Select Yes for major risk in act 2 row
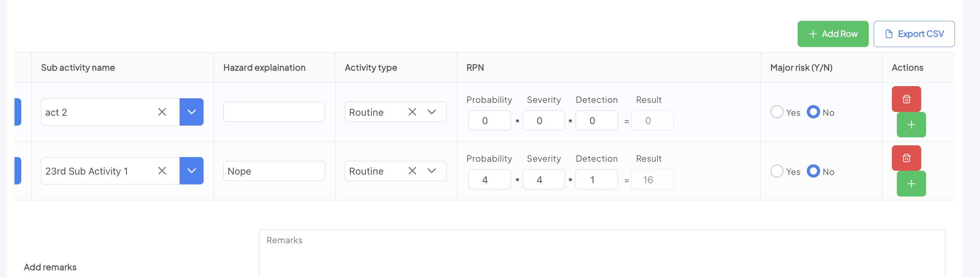 776,112
